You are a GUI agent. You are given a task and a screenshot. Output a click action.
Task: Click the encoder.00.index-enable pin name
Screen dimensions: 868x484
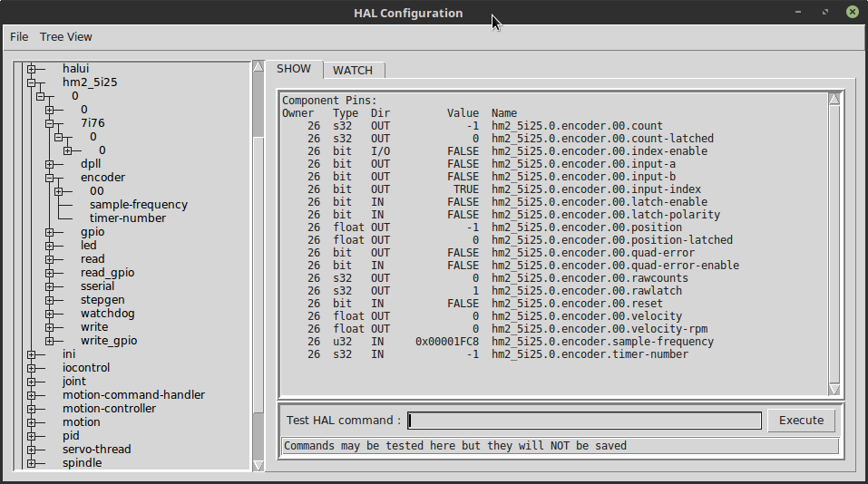tap(600, 151)
